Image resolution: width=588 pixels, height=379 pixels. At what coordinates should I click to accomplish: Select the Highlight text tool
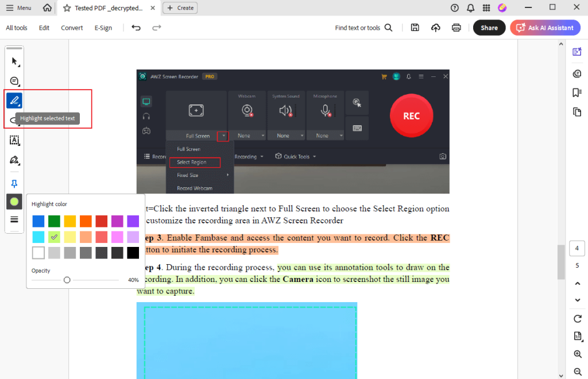coord(14,100)
